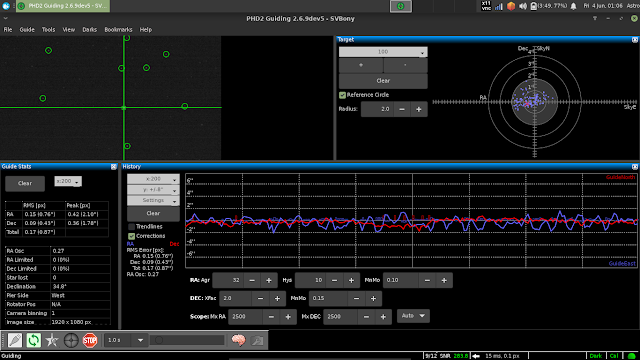Disable the Reference Circle checkbox
640x360 pixels.
tap(342, 95)
